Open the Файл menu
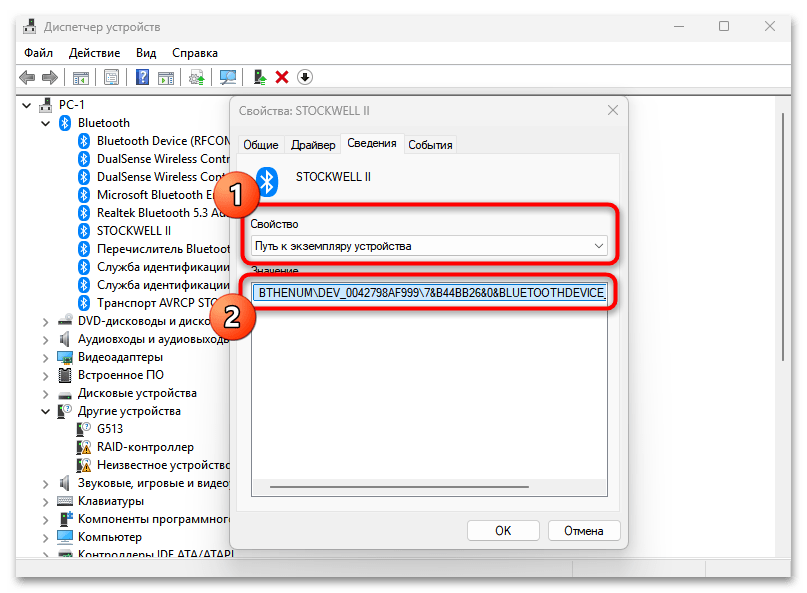This screenshot has height=593, width=807. 38,53
